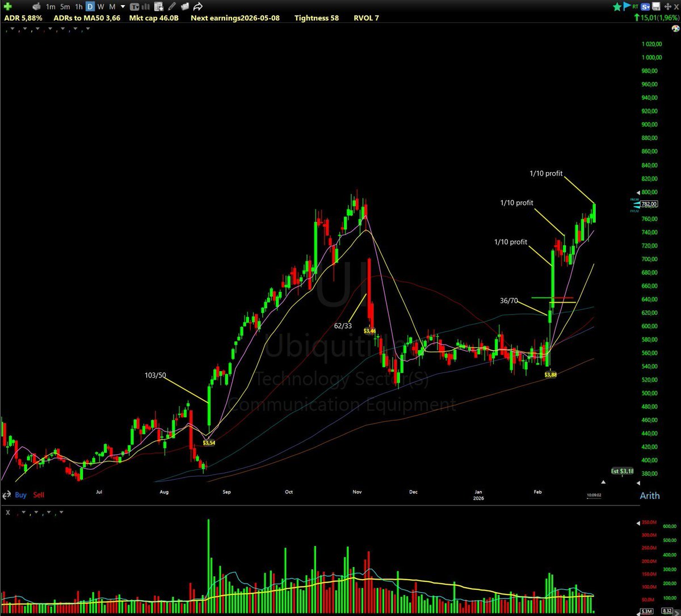681x616 pixels.
Task: Click the blue flag icon
Action: point(627,6)
